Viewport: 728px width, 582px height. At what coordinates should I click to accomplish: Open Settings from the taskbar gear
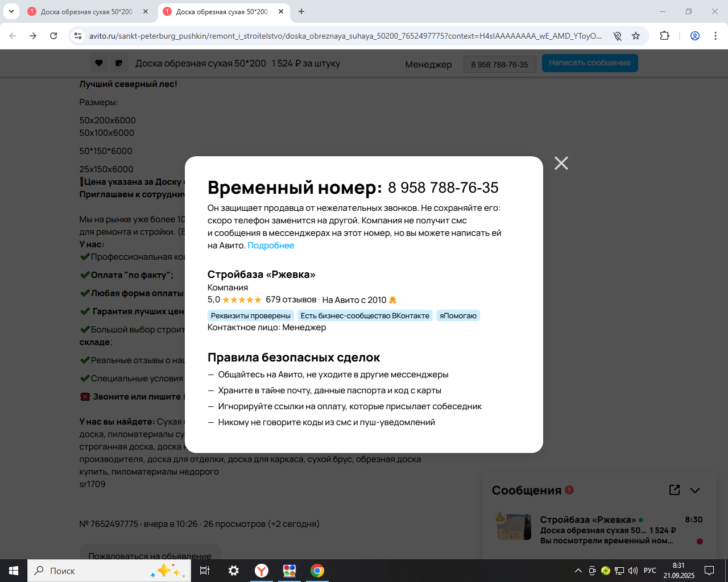click(234, 571)
